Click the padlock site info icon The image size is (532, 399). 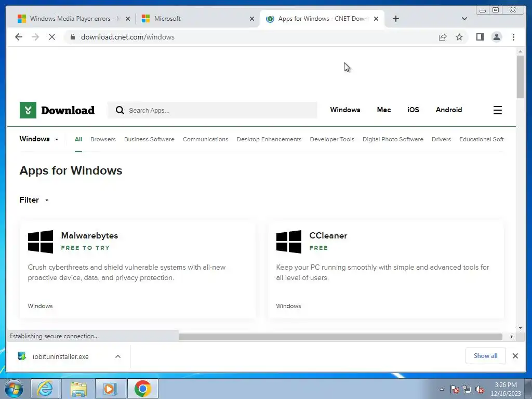coord(72,37)
